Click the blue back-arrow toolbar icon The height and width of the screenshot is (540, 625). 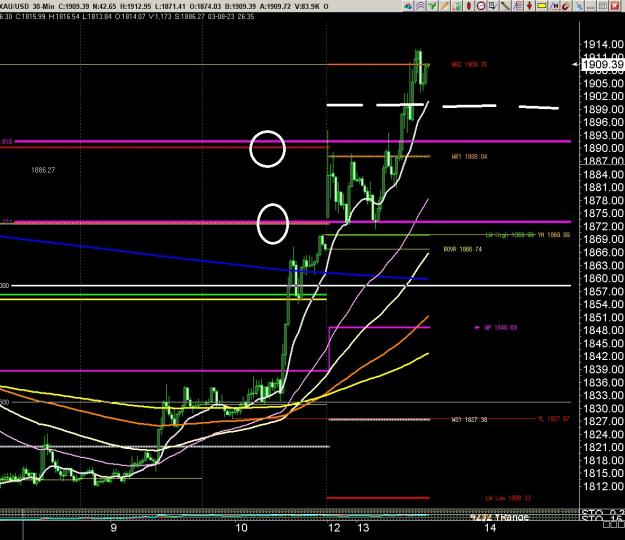(408, 6)
